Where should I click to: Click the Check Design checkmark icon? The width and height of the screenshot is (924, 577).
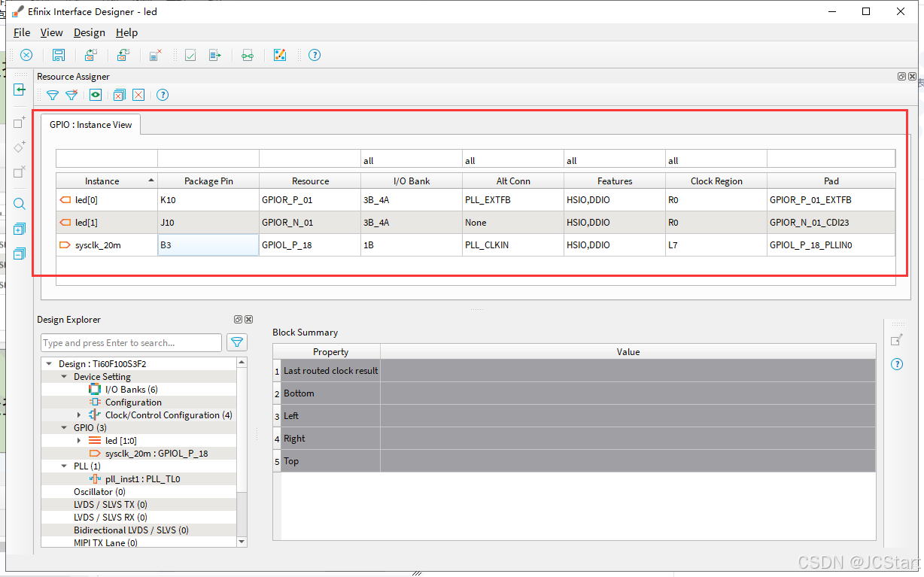[x=190, y=55]
